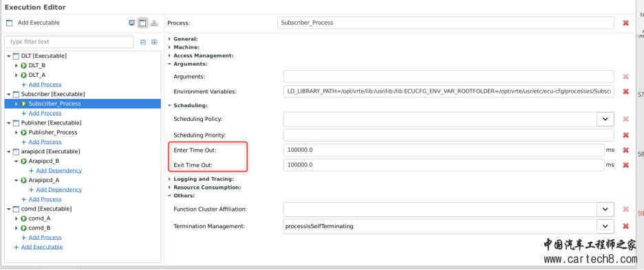This screenshot has width=644, height=270.
Task: Click the Process name input field
Action: pos(446,23)
